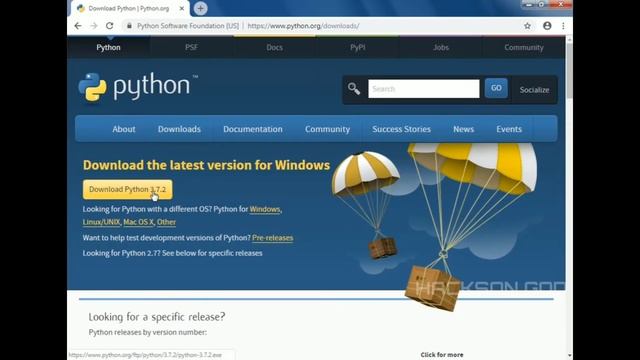Click the padlock site security icon

tap(129, 26)
